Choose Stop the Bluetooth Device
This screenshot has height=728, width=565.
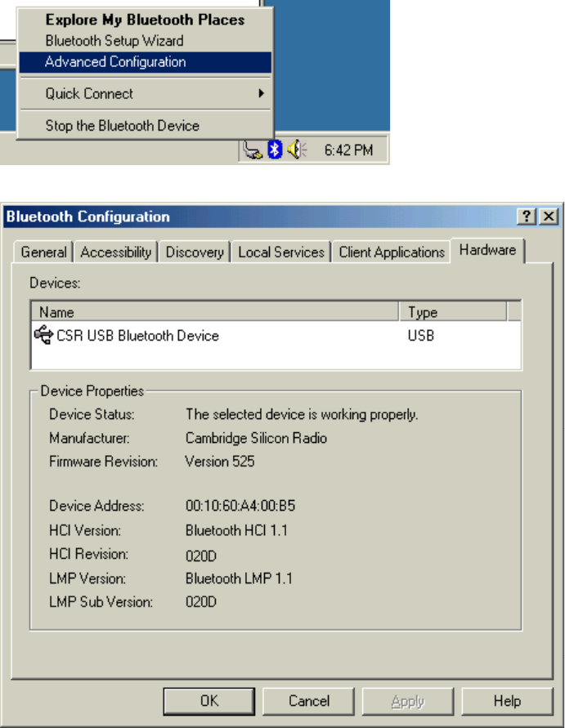click(145, 126)
